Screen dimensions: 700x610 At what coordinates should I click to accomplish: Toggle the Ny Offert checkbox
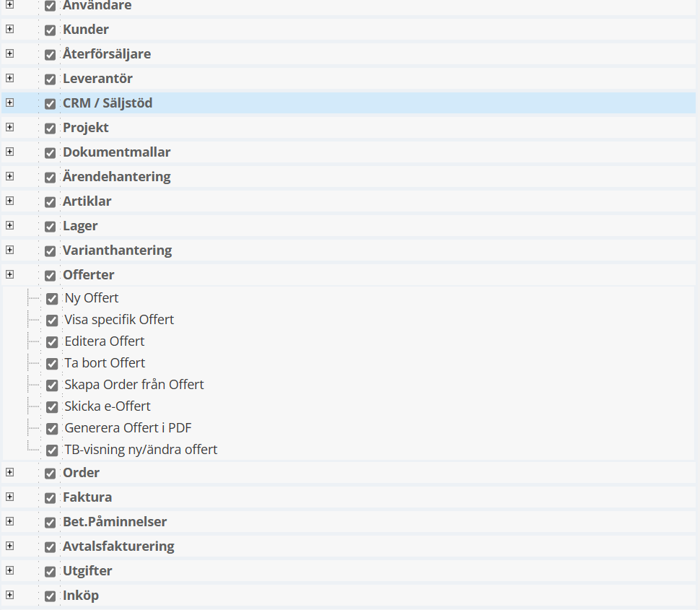point(52,298)
